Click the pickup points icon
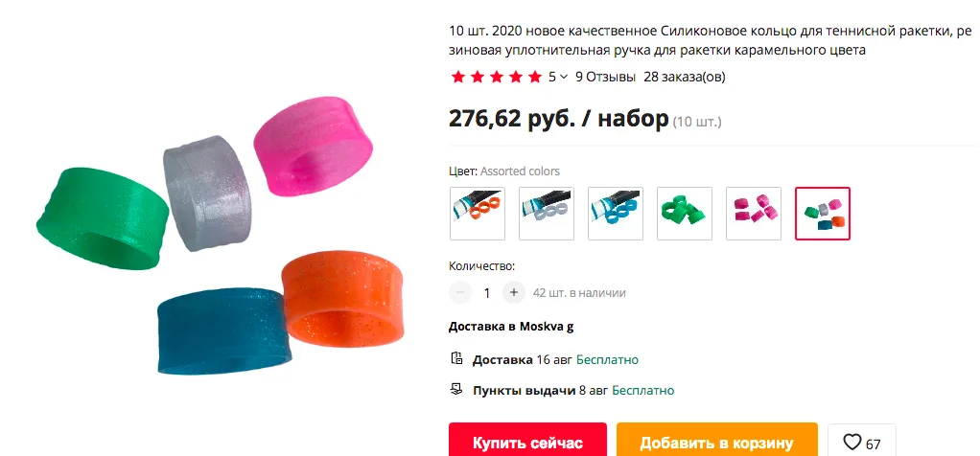 [456, 390]
